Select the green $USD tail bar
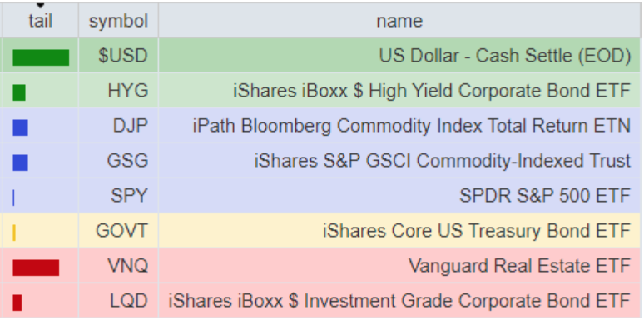Image resolution: width=644 pixels, height=320 pixels. point(41,57)
